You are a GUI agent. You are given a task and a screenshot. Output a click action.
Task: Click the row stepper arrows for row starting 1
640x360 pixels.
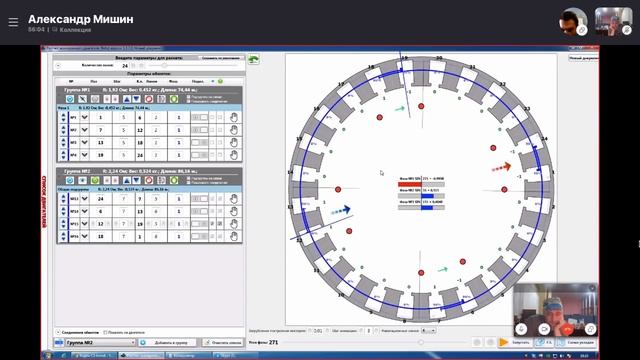[63, 118]
